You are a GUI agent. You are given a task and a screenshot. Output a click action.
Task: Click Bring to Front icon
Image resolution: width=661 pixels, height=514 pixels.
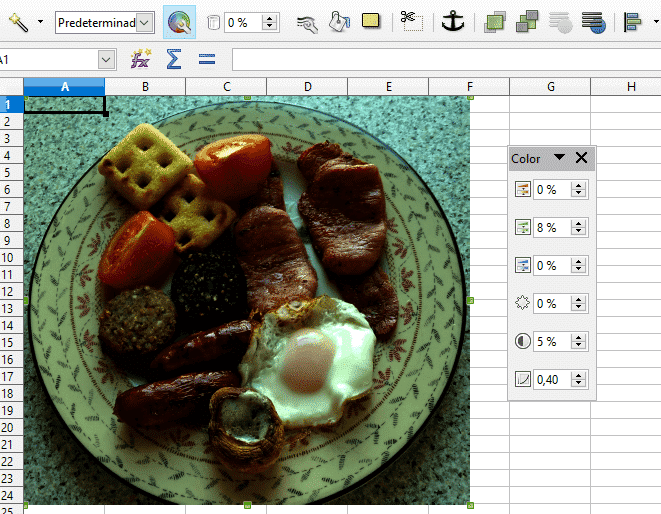click(x=494, y=22)
